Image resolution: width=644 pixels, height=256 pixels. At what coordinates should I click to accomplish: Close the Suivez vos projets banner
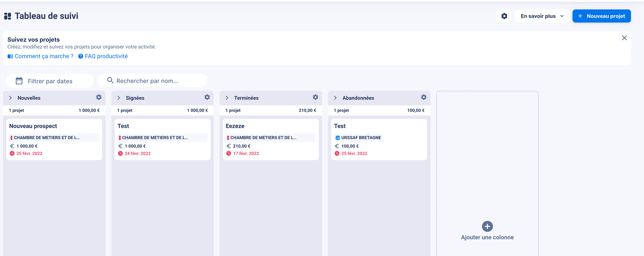point(624,38)
